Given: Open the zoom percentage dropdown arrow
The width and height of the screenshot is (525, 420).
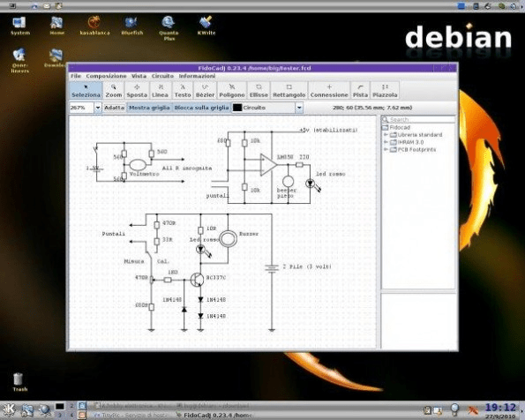Looking at the screenshot, I should pos(98,108).
